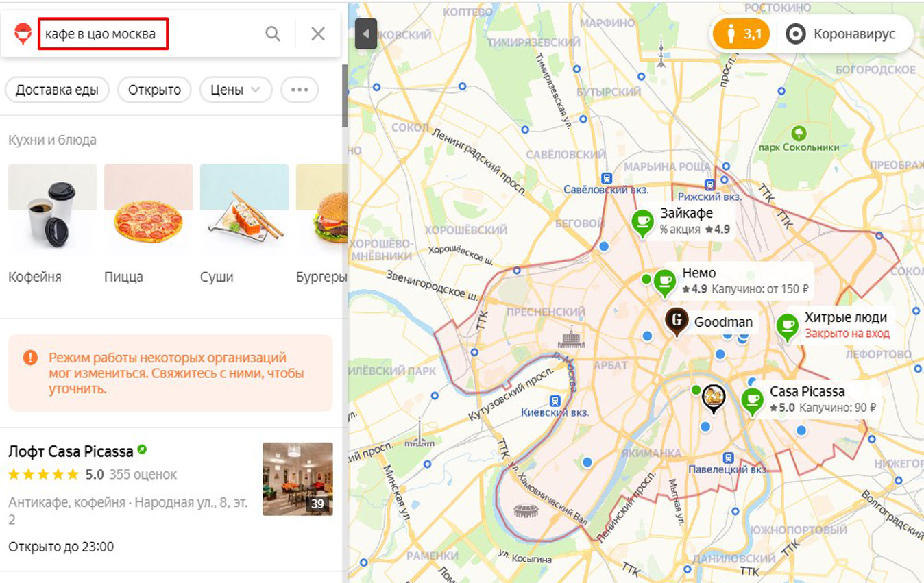Open the Лофт Casa Picassa listing title

coord(71,451)
